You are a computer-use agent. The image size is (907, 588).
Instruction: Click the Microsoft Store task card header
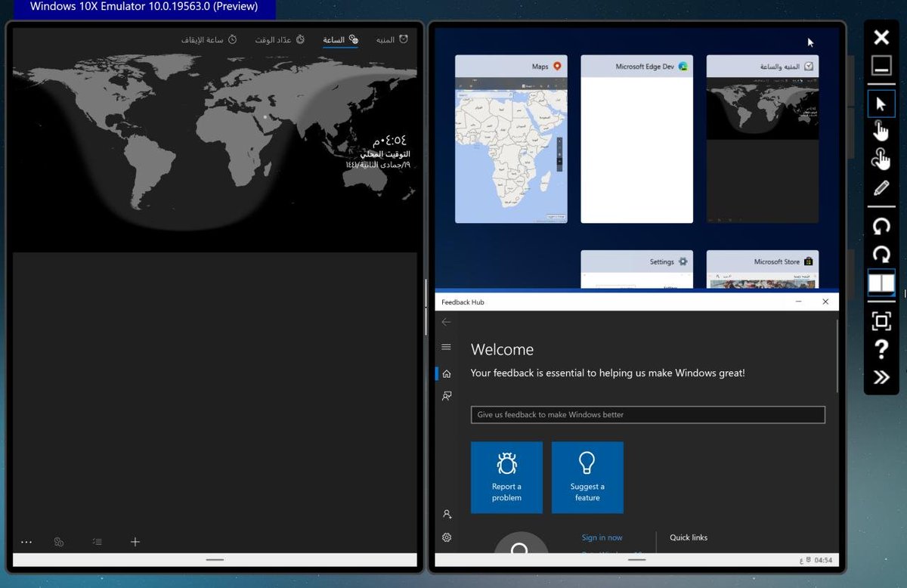point(762,262)
